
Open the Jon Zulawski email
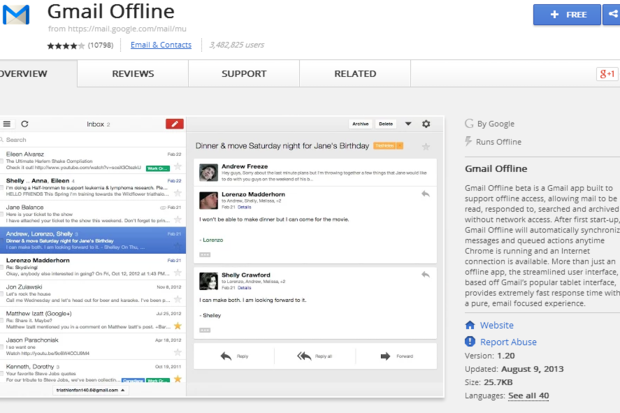(93, 293)
